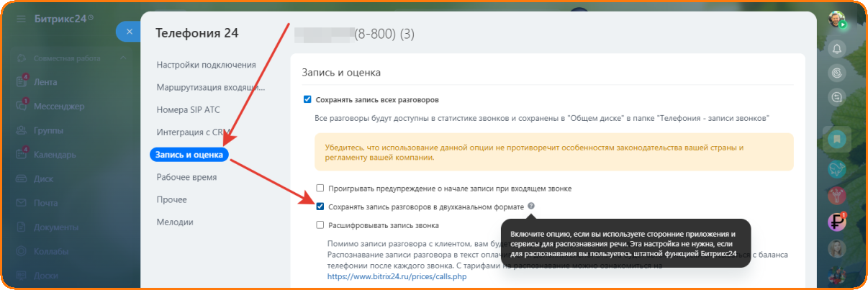Toggle Сохранять запись разговоров в двухканальном формате
The height and width of the screenshot is (290, 868).
320,207
